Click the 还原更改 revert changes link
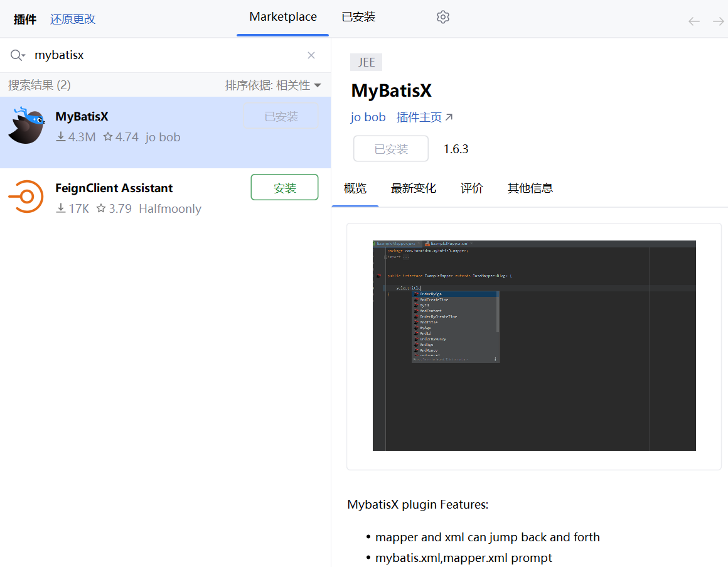The width and height of the screenshot is (728, 567). click(73, 19)
